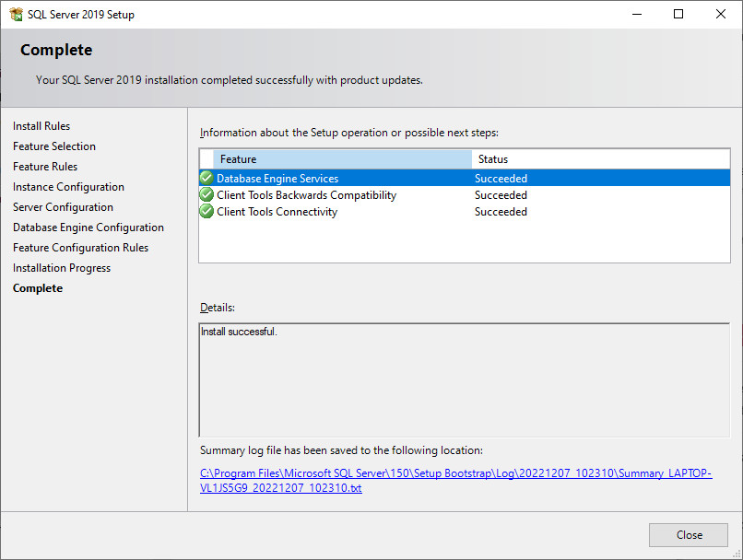
Task: Click Succeeded status for Client Tools Backwards Compatibility
Action: pyautogui.click(x=501, y=195)
